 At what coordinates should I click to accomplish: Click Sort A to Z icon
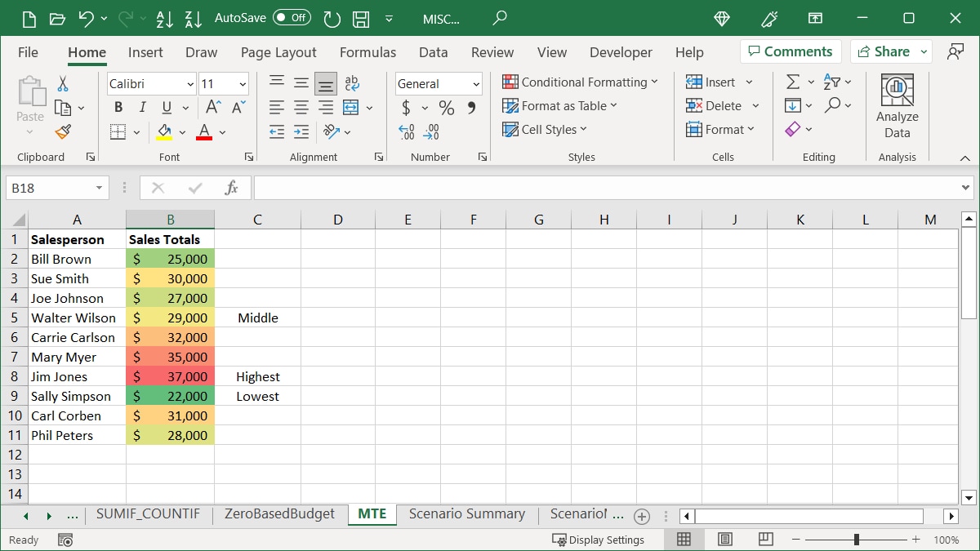(164, 18)
